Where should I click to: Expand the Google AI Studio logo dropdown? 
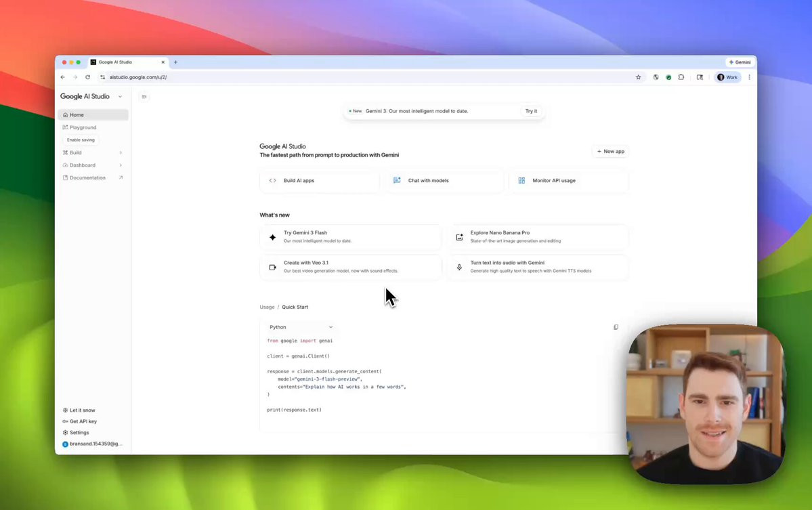[120, 96]
